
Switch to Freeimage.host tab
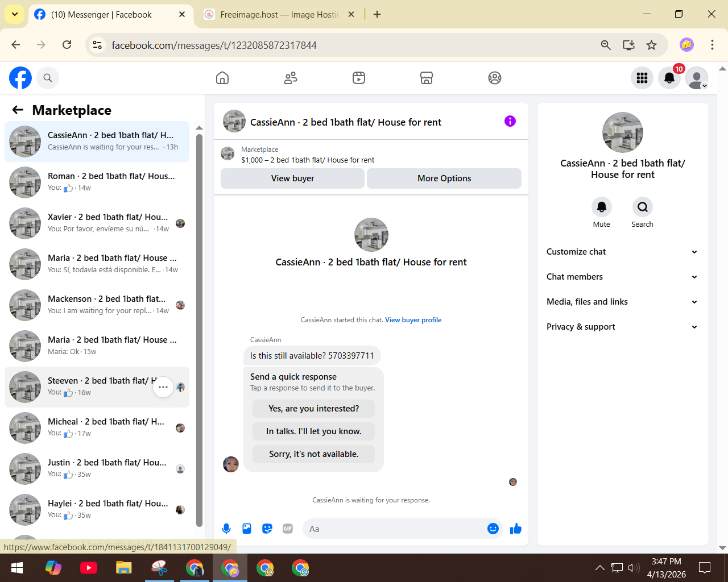pos(279,15)
